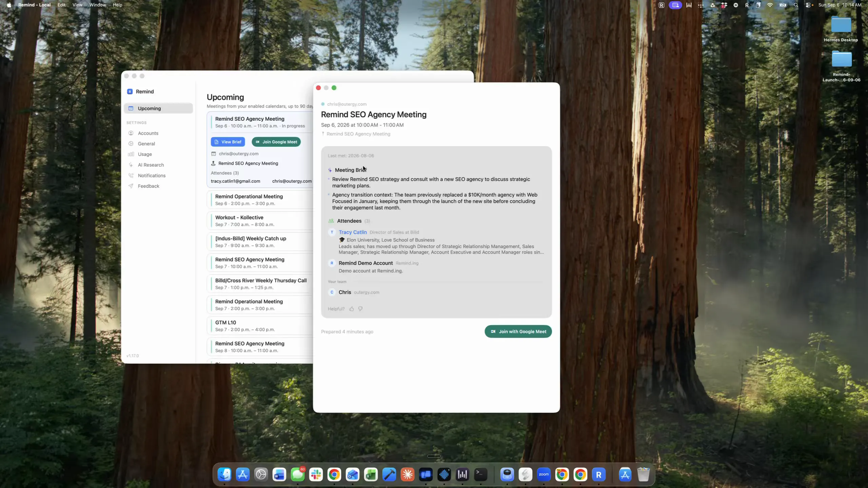Image resolution: width=868 pixels, height=488 pixels.
Task: Click the clipboard menu bar icon
Action: [758, 5]
